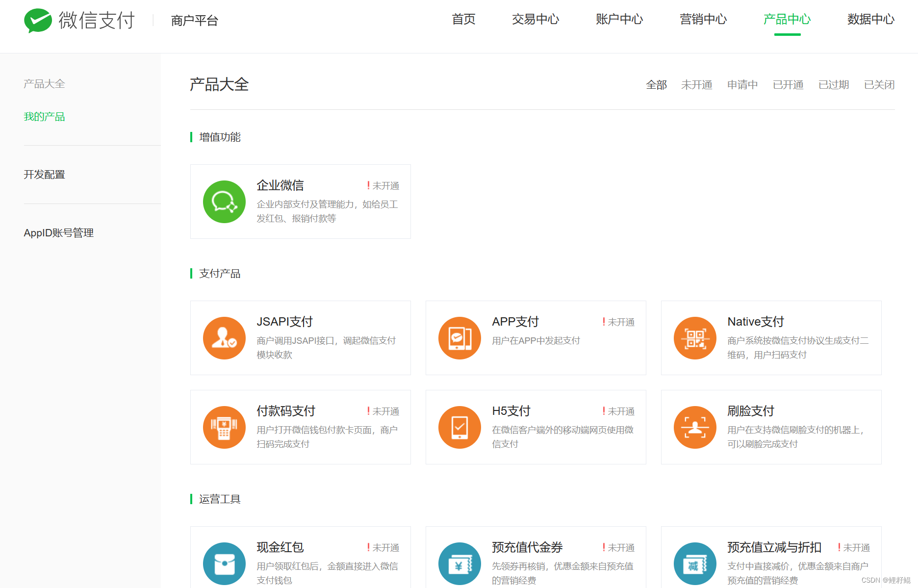Image resolution: width=918 pixels, height=588 pixels.
Task: Open 交易中心 navigation item
Action: pos(535,19)
